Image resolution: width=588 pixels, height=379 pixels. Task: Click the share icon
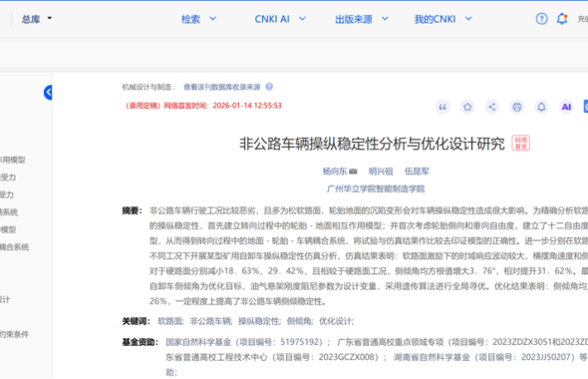[492, 107]
